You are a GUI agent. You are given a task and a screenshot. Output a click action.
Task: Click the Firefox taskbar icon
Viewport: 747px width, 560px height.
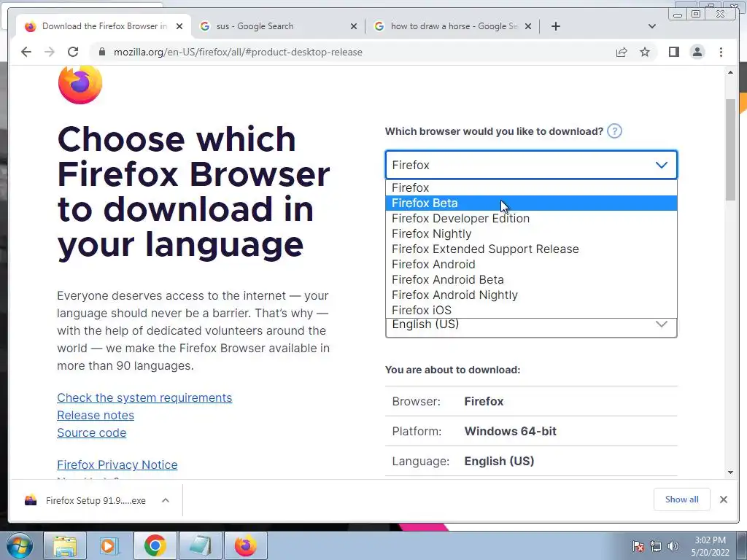pyautogui.click(x=245, y=545)
